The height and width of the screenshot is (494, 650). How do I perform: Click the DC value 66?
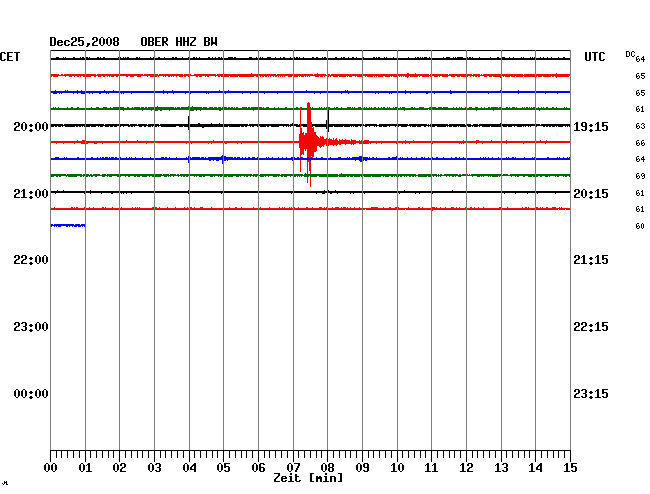tap(640, 143)
